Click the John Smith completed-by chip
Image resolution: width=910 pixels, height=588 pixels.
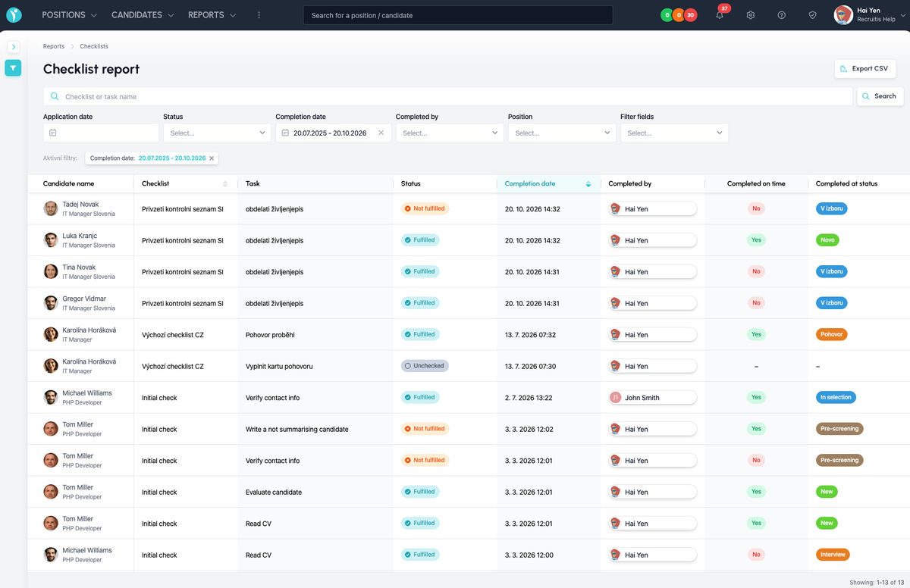click(652, 398)
